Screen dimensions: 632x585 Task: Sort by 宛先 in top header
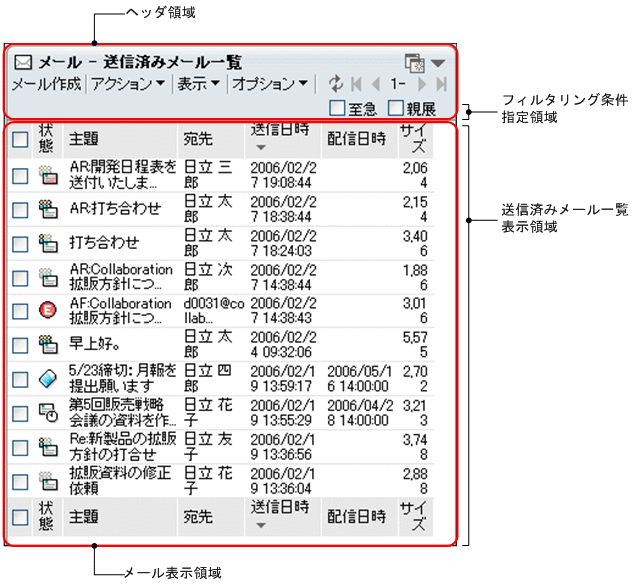click(x=198, y=139)
